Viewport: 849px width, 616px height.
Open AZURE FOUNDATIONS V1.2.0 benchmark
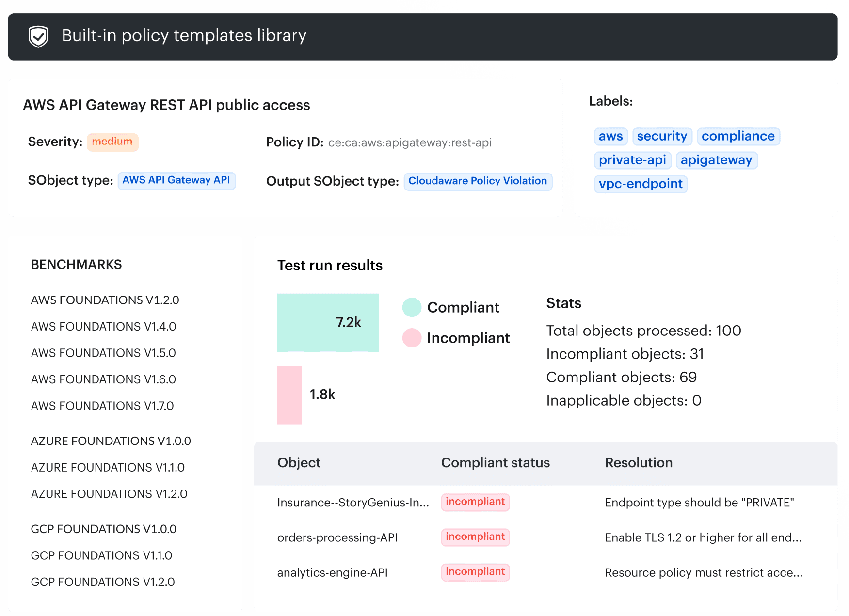click(x=109, y=494)
